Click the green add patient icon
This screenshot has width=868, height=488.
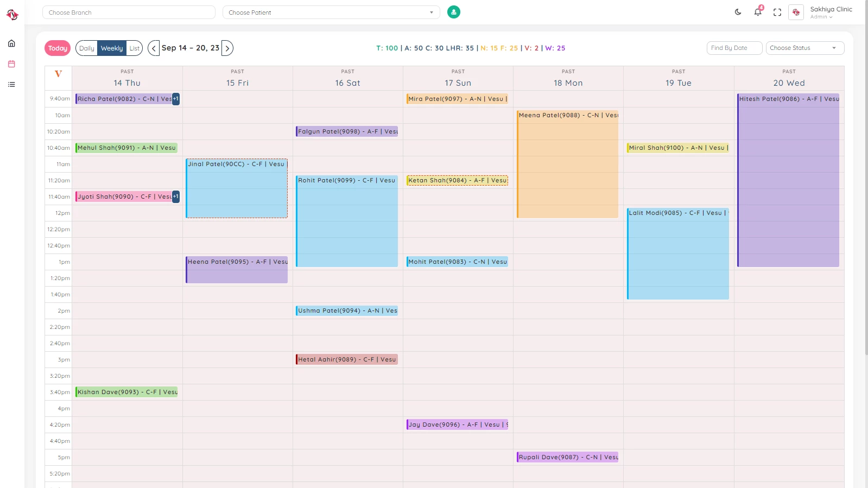454,12
